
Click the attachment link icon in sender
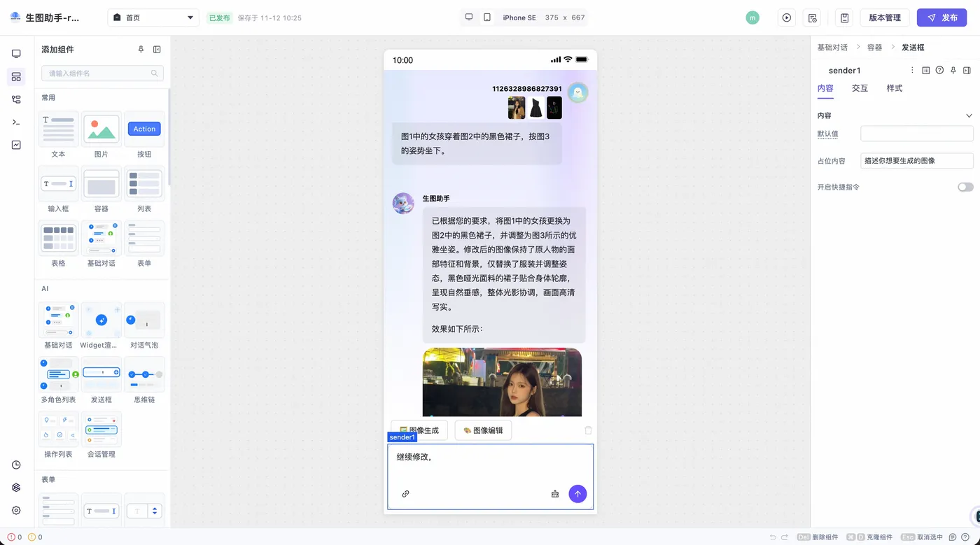[405, 494]
